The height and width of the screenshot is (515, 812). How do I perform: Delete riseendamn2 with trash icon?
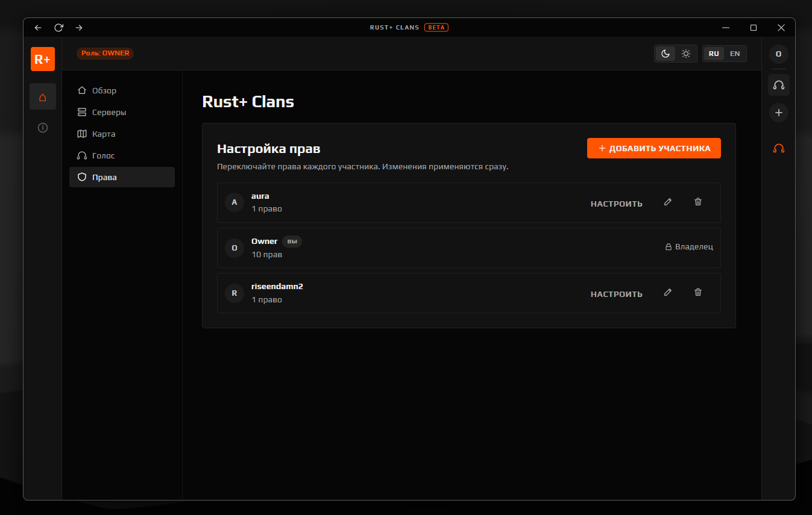(x=698, y=292)
